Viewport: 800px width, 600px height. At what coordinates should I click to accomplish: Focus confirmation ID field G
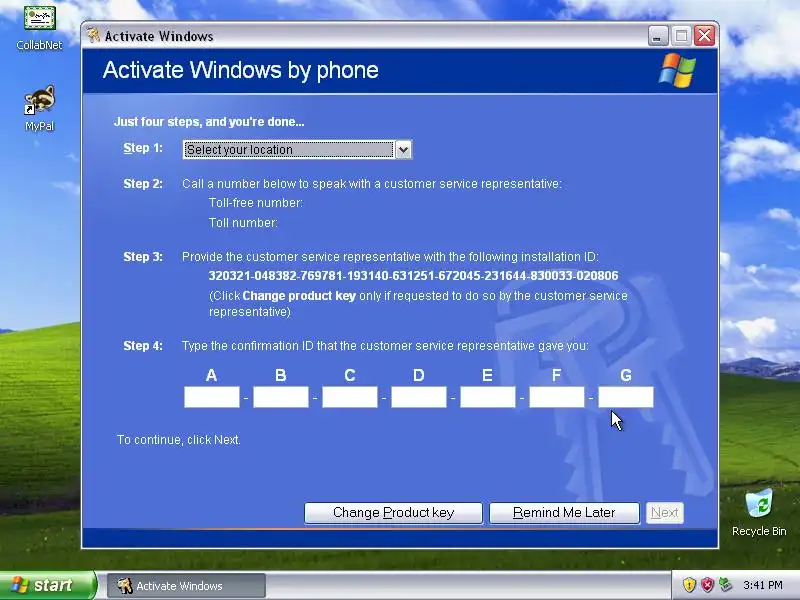(626, 397)
